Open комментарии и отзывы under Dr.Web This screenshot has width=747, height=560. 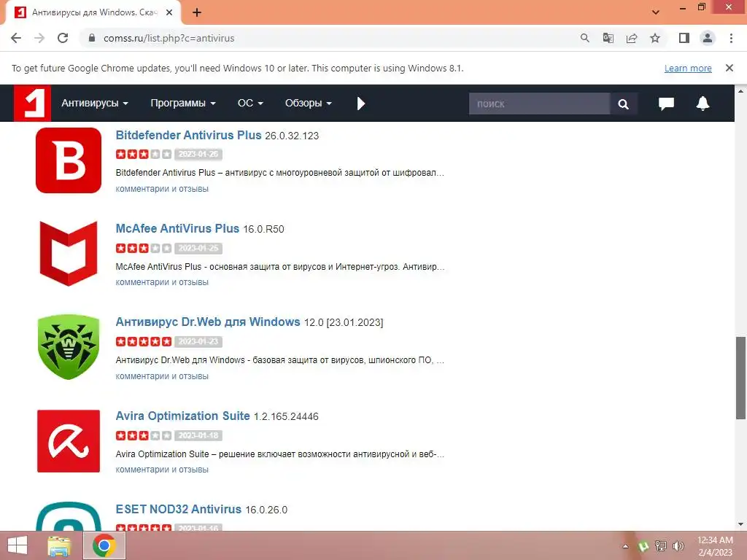[x=162, y=376]
